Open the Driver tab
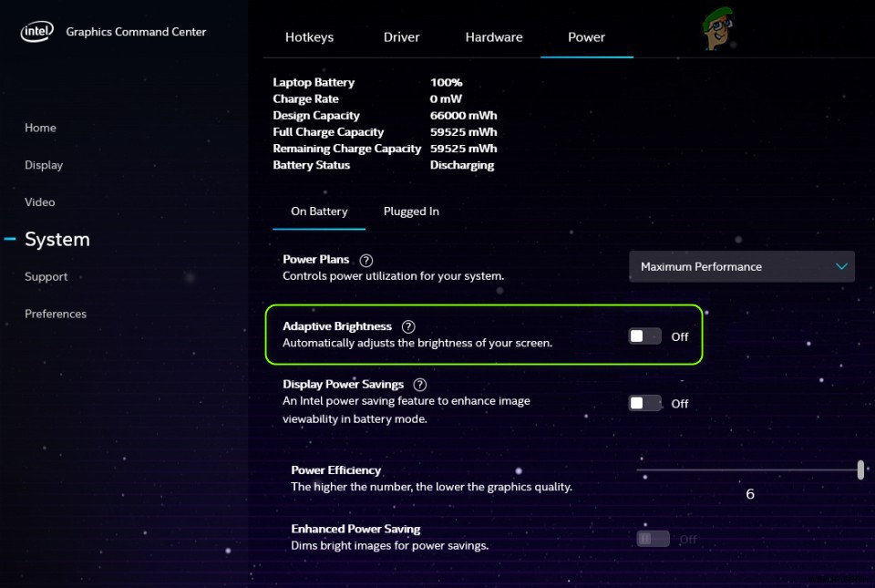 click(x=401, y=37)
